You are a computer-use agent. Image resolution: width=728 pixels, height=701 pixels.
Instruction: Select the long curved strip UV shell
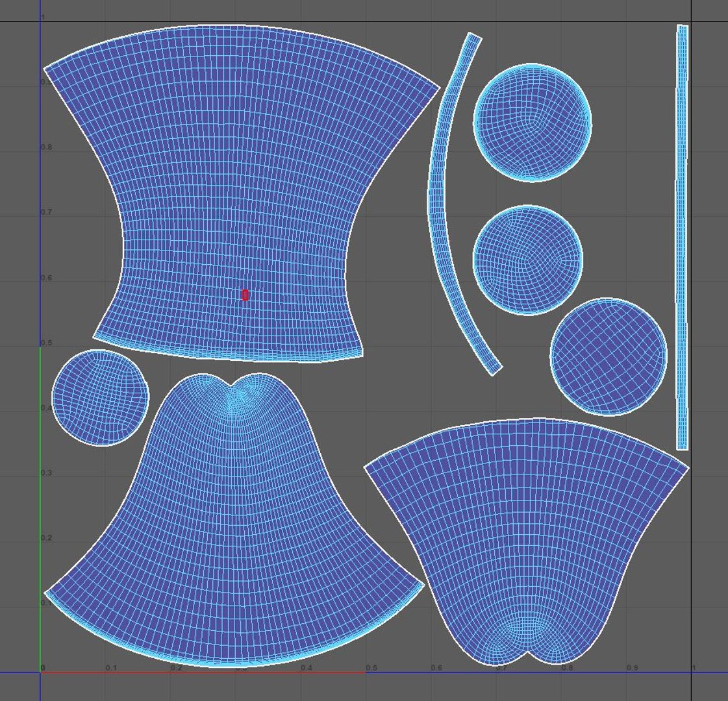pyautogui.click(x=439, y=204)
